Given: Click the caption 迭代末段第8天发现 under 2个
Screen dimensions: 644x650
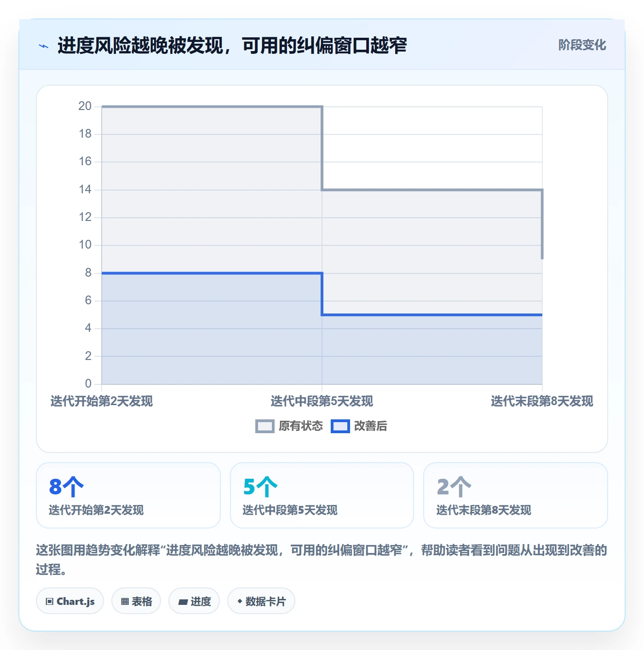Looking at the screenshot, I should (484, 510).
